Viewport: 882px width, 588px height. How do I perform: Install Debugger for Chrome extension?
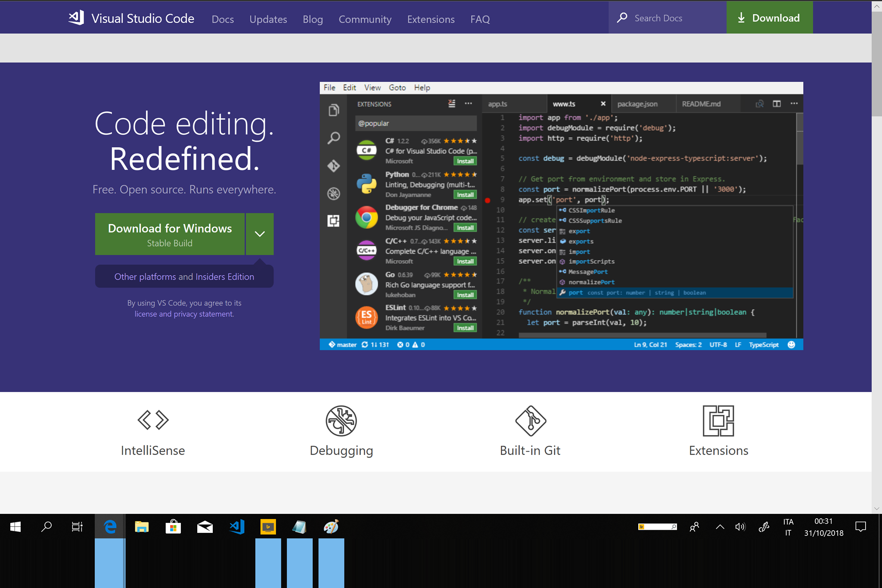click(x=465, y=227)
